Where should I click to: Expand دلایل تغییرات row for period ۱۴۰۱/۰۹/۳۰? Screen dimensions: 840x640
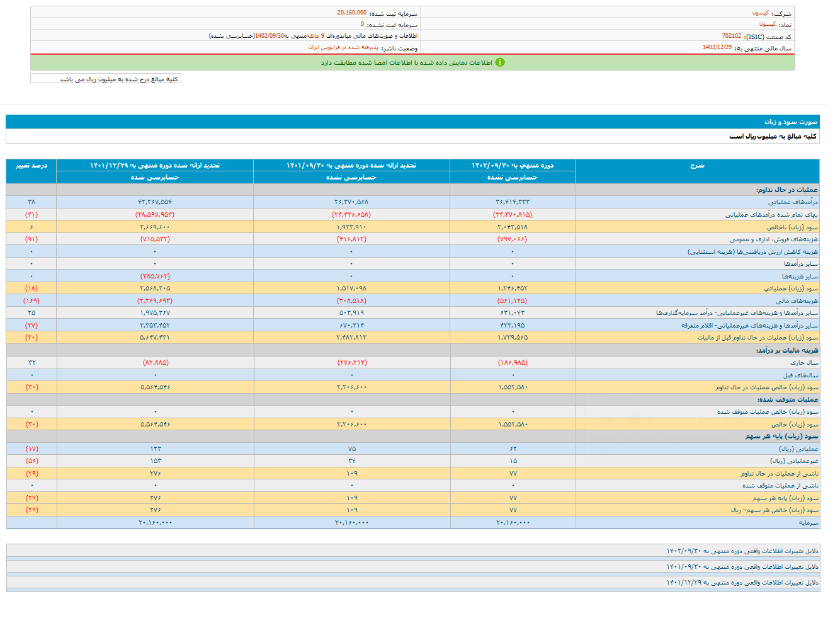point(742,567)
